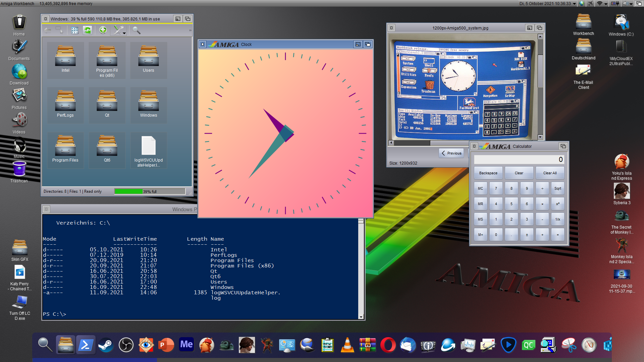Click the 1/x reciprocal key

(557, 219)
